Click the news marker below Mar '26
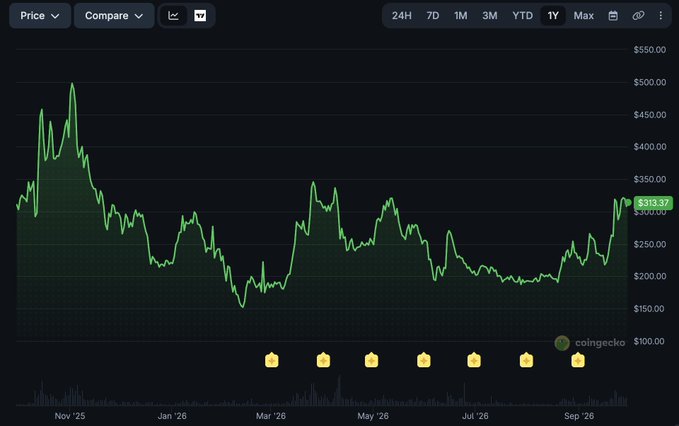Image resolution: width=679 pixels, height=426 pixels. (x=272, y=360)
